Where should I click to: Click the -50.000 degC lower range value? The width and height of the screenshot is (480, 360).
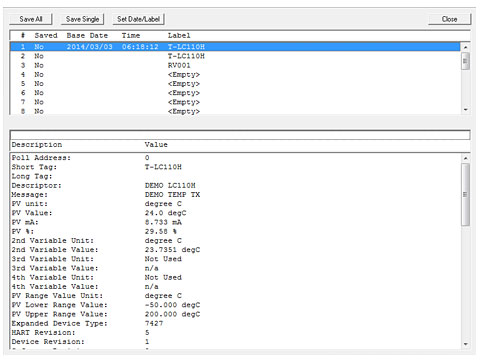pyautogui.click(x=172, y=305)
